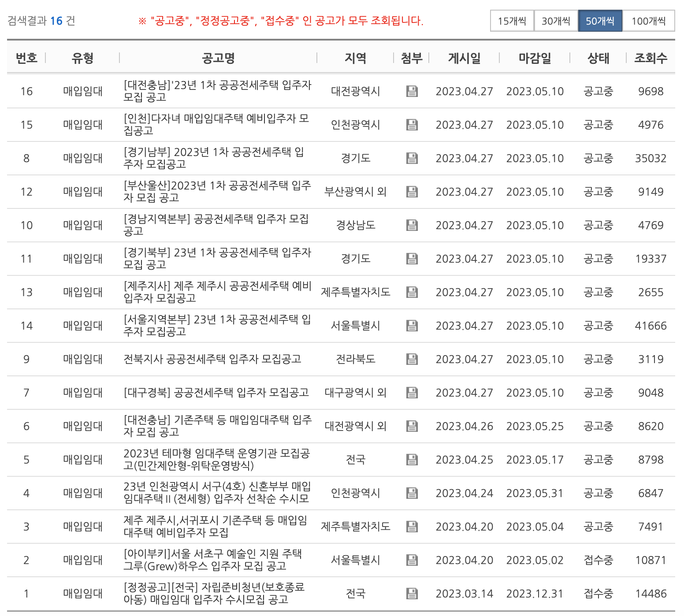Viewport: 684px width, 616px height.
Task: Open notice 제주 제주시,서귀포시 기존주택 등 매입임대주택
Action: tap(216, 527)
